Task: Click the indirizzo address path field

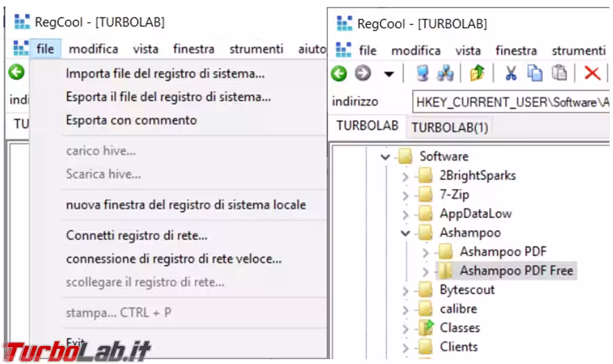Action: [511, 102]
